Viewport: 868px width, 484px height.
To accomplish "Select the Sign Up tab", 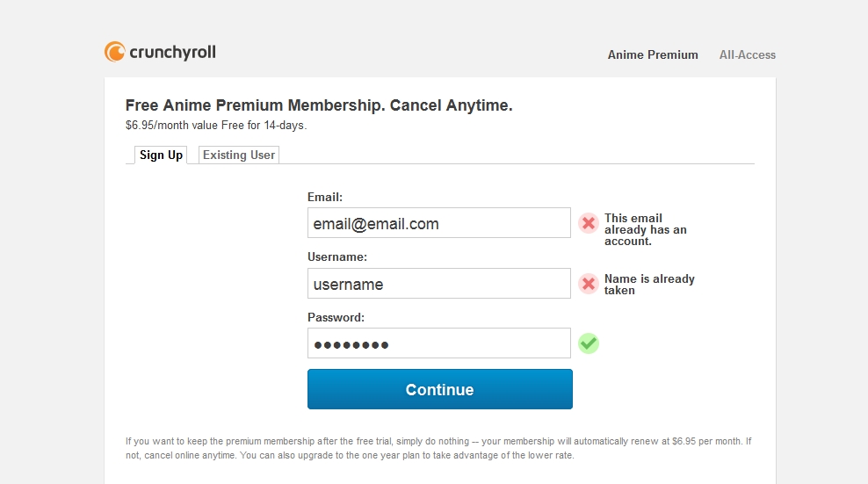I will tap(161, 155).
